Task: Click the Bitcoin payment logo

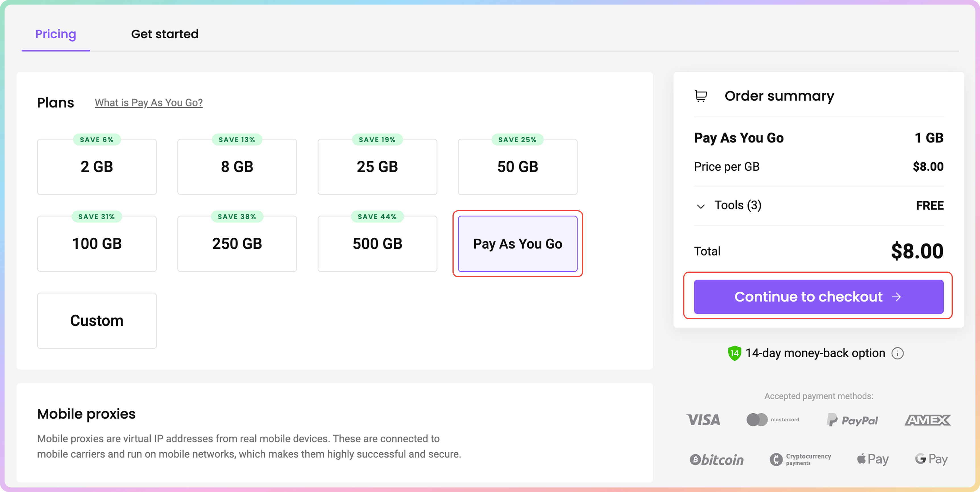Action: [717, 460]
